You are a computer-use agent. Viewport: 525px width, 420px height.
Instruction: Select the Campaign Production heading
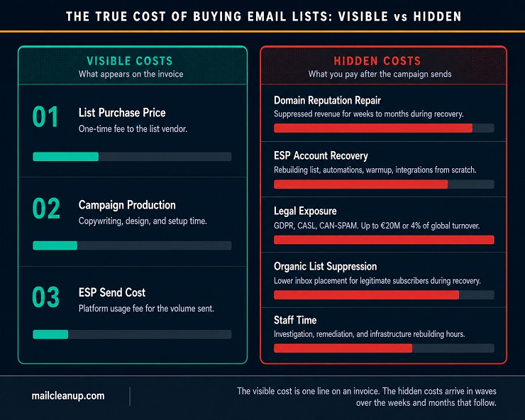click(x=127, y=205)
